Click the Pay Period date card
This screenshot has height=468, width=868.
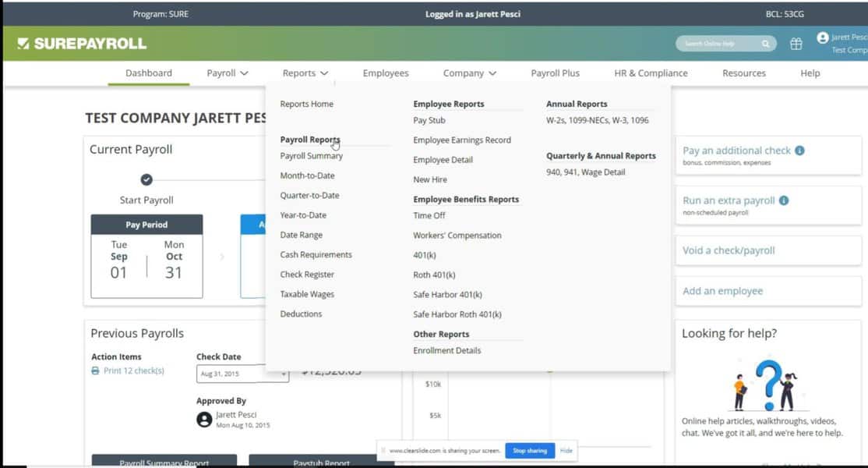click(146, 257)
